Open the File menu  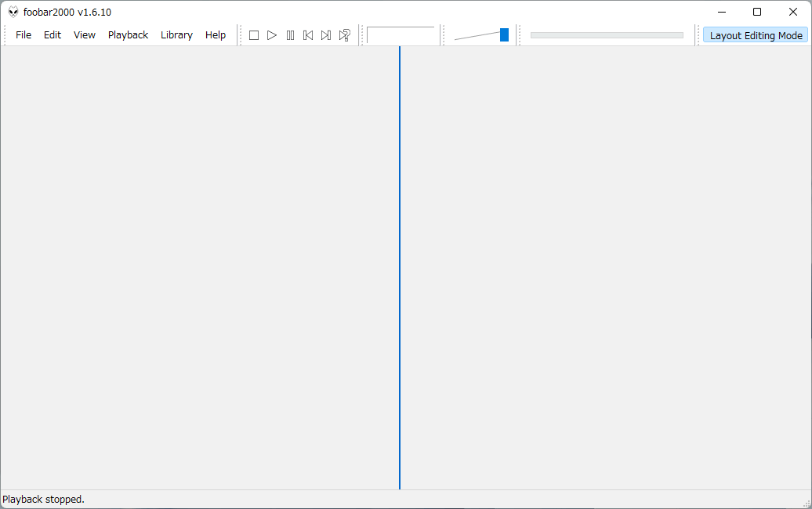(x=24, y=34)
